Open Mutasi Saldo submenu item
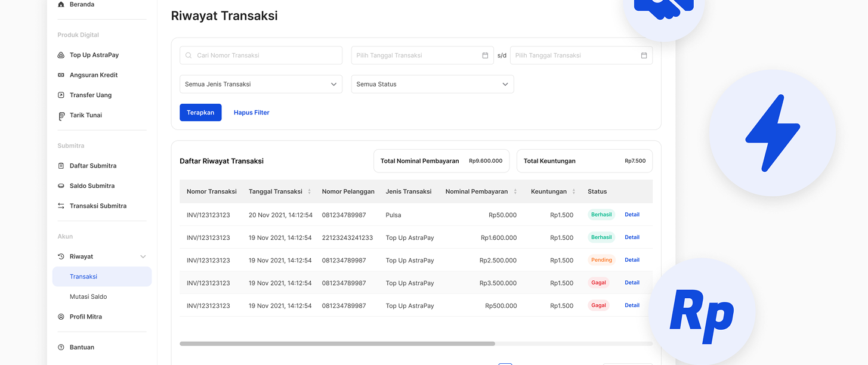868x365 pixels. click(x=88, y=296)
